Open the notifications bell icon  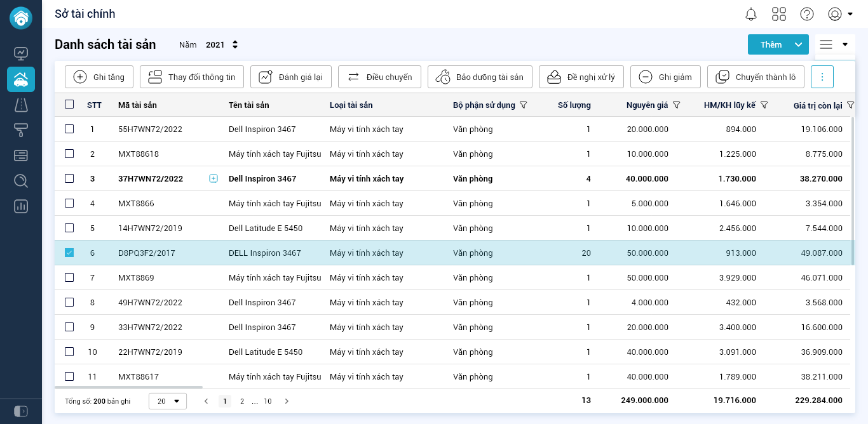point(751,14)
